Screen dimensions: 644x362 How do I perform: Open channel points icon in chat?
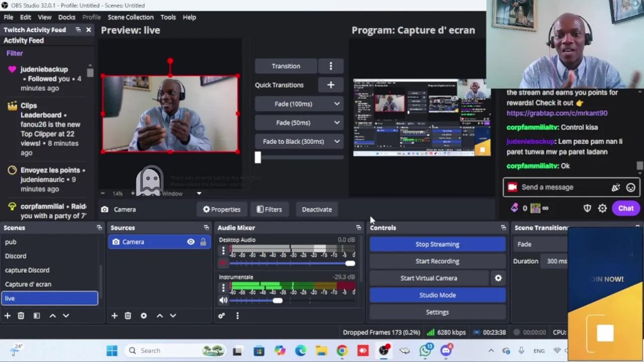click(x=514, y=208)
